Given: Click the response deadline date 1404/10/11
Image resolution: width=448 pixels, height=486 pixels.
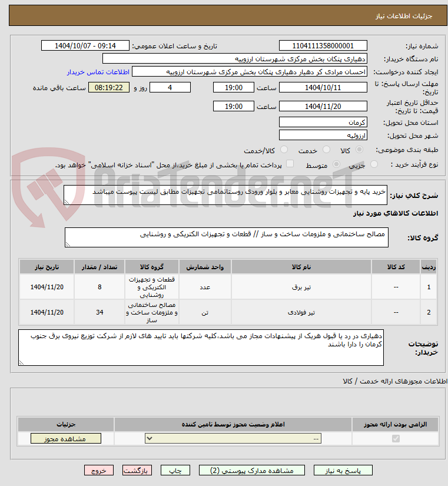Looking at the screenshot, I should [x=323, y=87].
